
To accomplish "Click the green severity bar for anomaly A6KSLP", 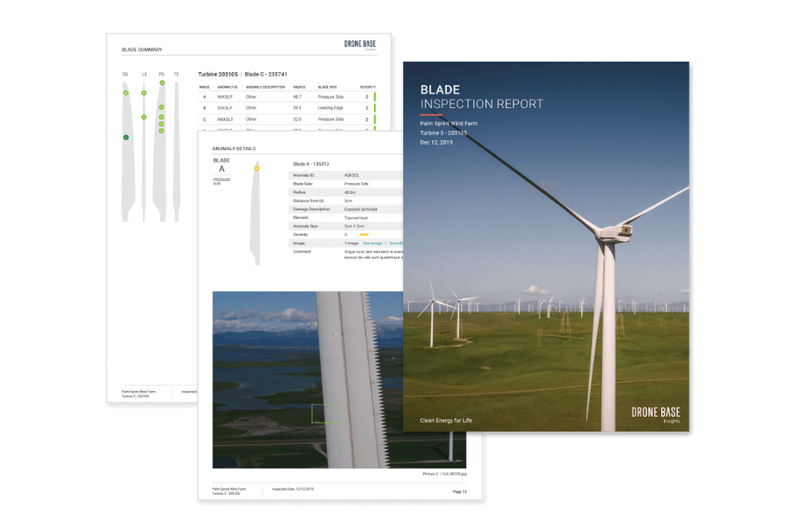I will pos(375,97).
